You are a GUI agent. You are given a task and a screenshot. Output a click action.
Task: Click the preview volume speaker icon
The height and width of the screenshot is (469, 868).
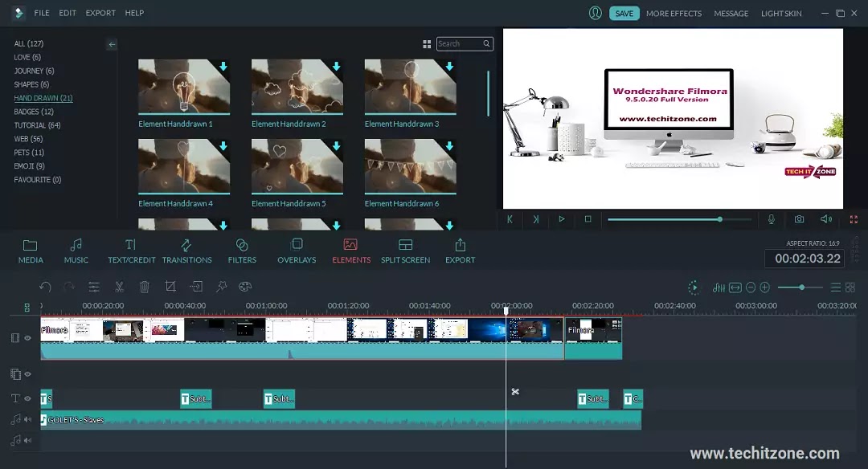(x=826, y=219)
